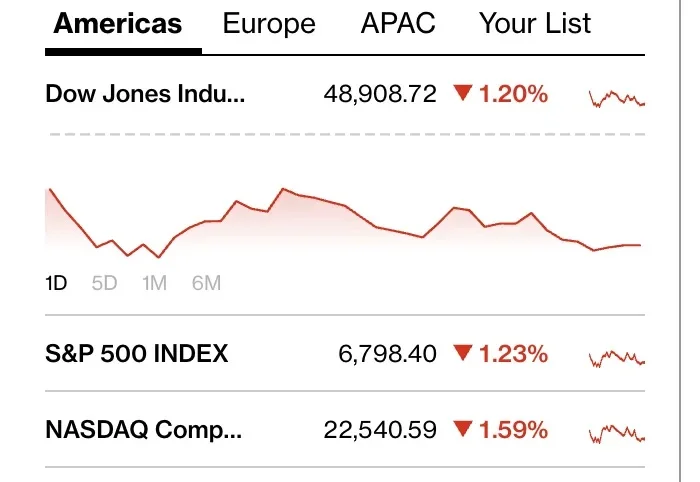Switch chart range to 1M
This screenshot has width=700, height=482.
154,283
